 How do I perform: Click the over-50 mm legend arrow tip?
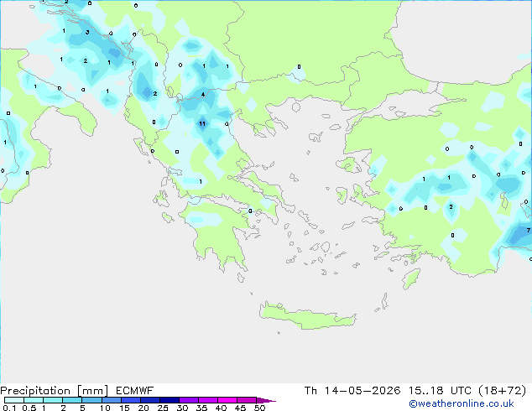tap(266, 400)
